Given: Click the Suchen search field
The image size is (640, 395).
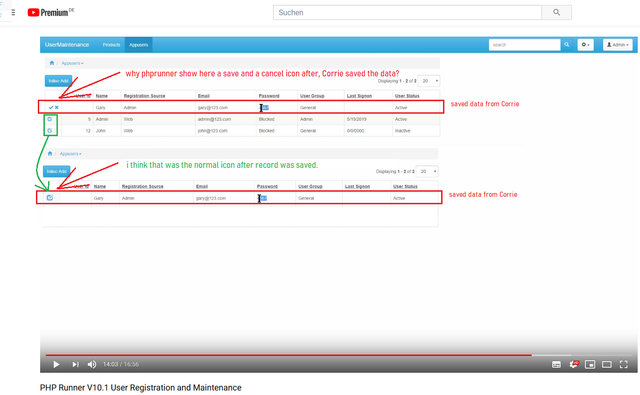Looking at the screenshot, I should 407,12.
